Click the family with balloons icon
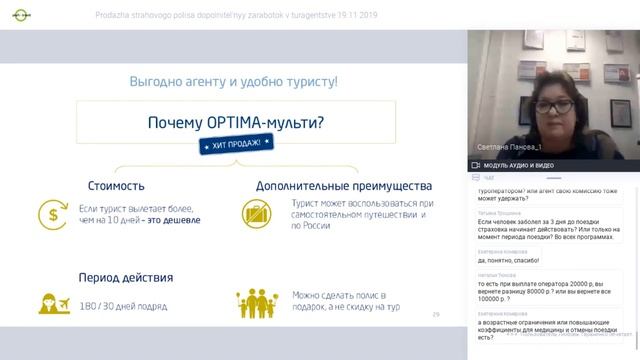The width and height of the screenshot is (640, 360). click(257, 303)
